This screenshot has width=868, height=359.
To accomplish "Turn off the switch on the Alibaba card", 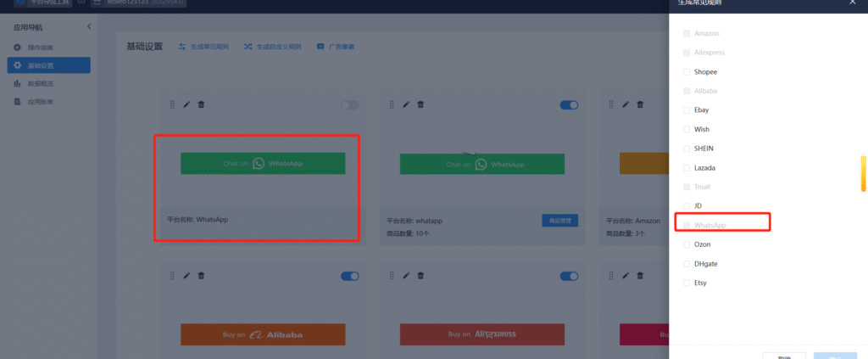I will point(350,276).
